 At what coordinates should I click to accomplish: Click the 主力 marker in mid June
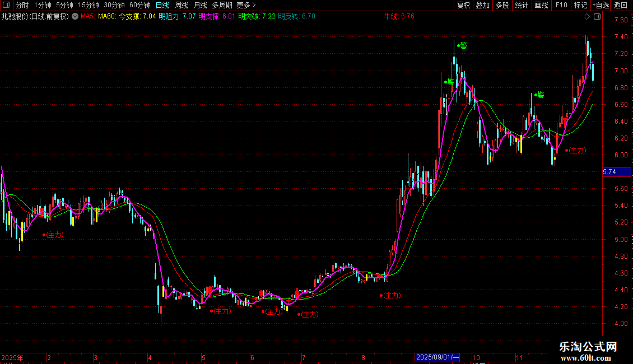(272, 311)
